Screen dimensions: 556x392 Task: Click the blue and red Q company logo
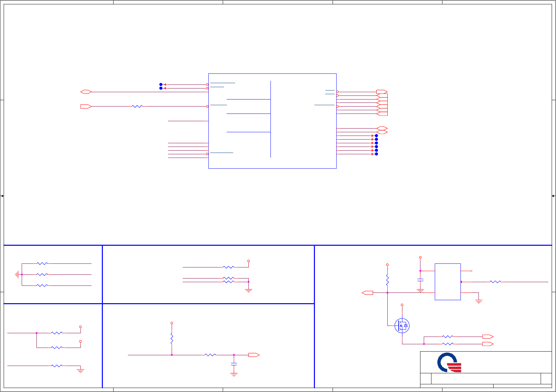point(449,362)
